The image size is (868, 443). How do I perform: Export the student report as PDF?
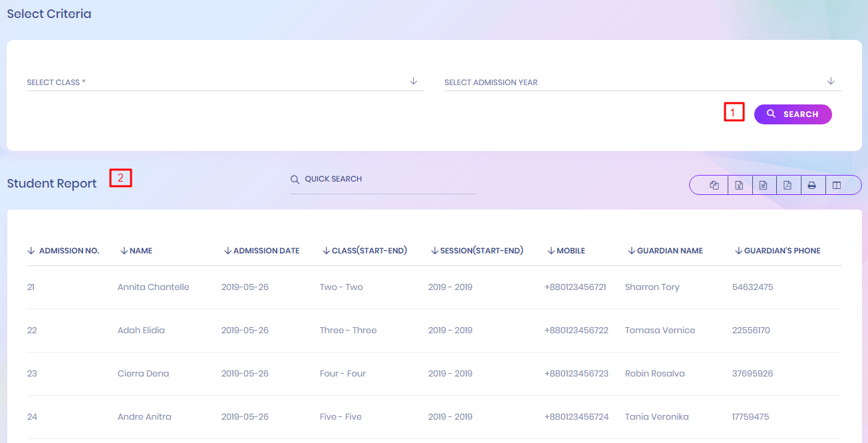[788, 186]
